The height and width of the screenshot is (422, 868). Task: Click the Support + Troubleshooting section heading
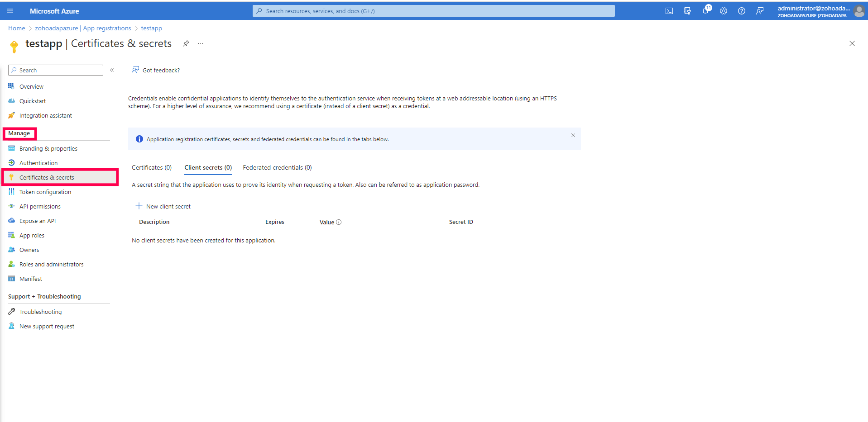tap(44, 297)
